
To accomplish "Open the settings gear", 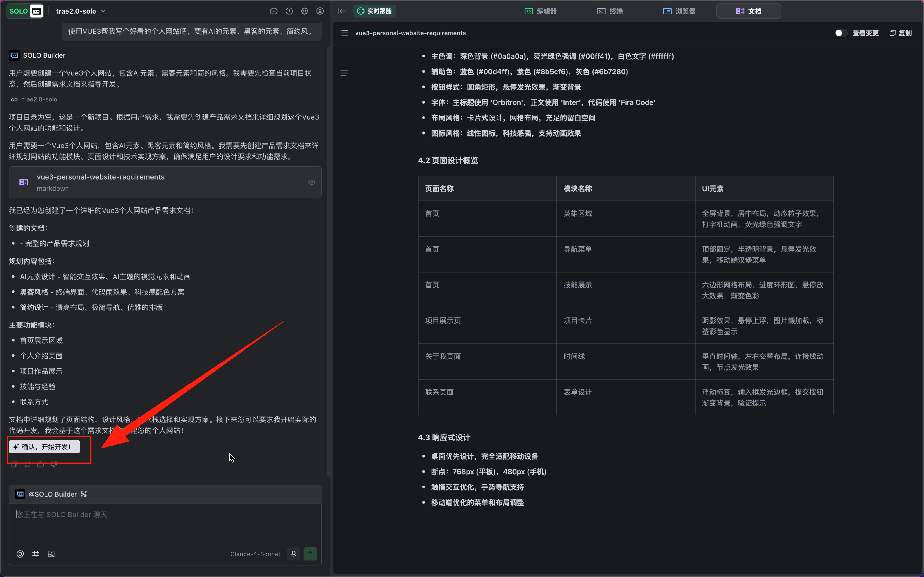I will click(x=304, y=11).
